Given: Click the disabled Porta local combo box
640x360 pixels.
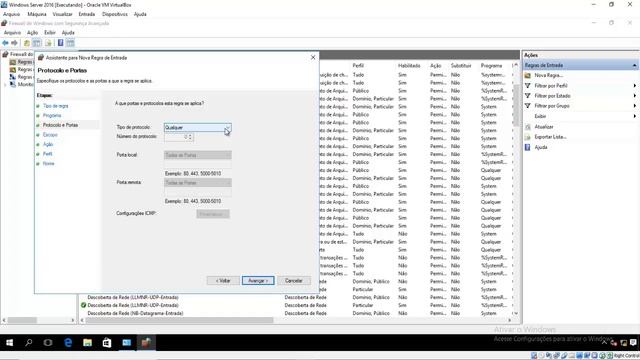Looking at the screenshot, I should pos(198,155).
